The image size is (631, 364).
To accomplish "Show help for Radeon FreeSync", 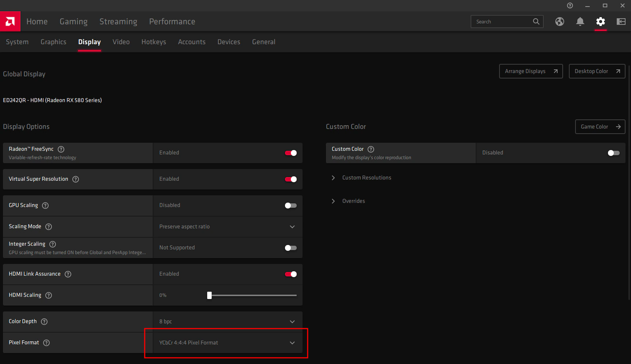I will pos(61,149).
